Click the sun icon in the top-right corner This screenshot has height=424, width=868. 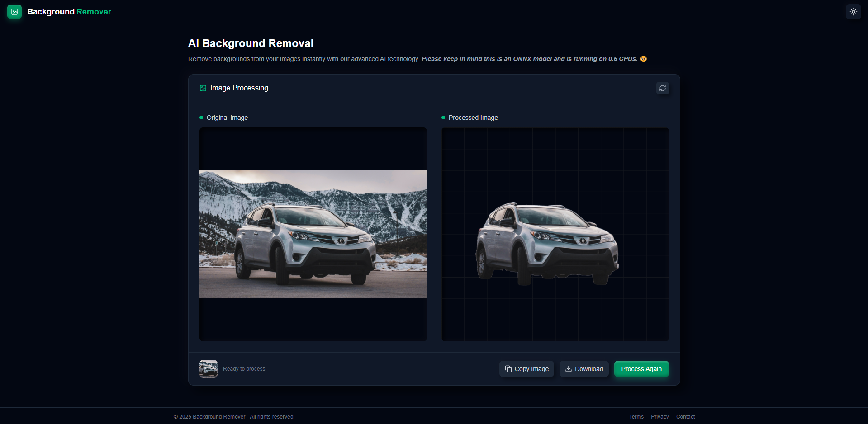[x=853, y=12]
